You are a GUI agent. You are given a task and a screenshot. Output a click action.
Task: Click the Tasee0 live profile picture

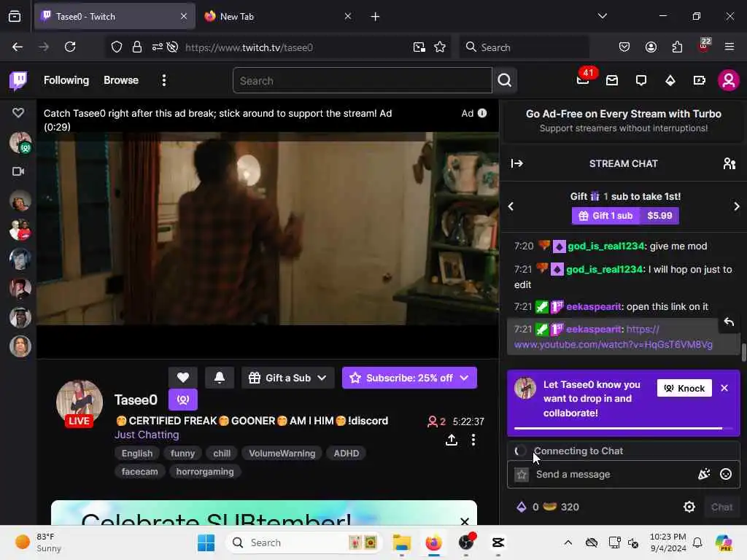pyautogui.click(x=79, y=402)
